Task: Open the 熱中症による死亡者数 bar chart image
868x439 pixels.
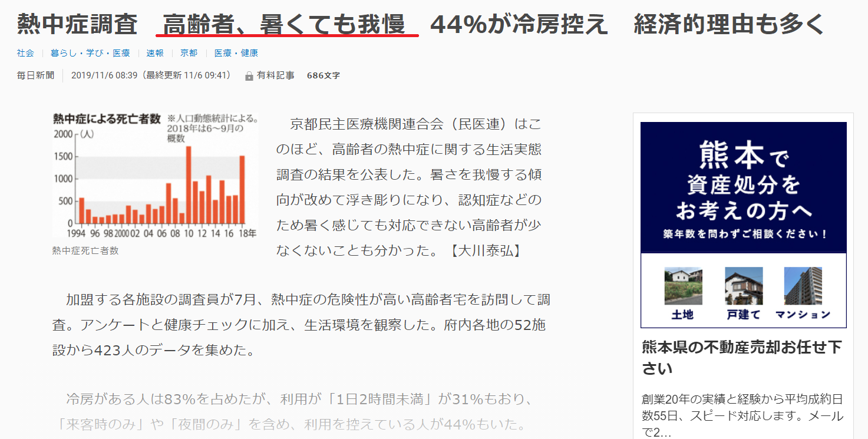Action: tap(156, 176)
